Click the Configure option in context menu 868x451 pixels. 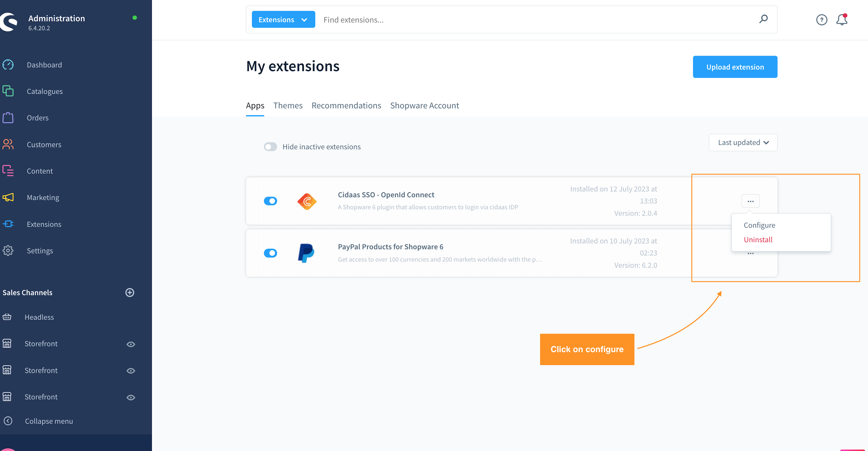tap(759, 225)
